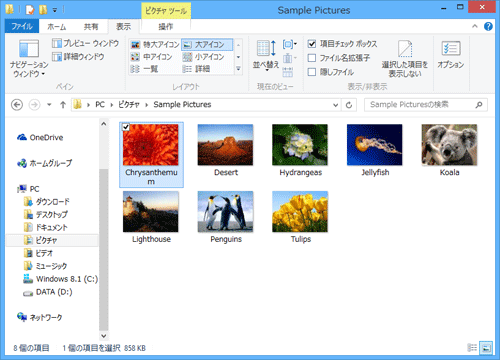The height and width of the screenshot is (360, 500).
Task: Open Help with the question mark icon
Action: tap(488, 26)
